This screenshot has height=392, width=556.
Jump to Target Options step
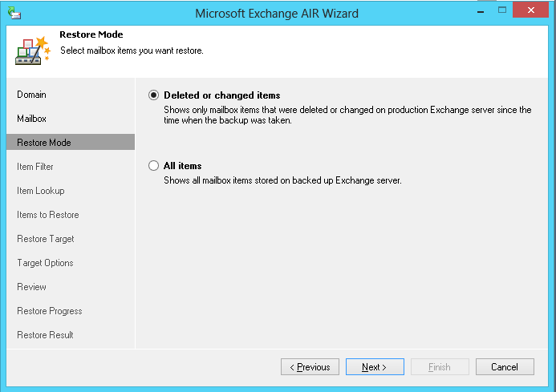point(45,263)
